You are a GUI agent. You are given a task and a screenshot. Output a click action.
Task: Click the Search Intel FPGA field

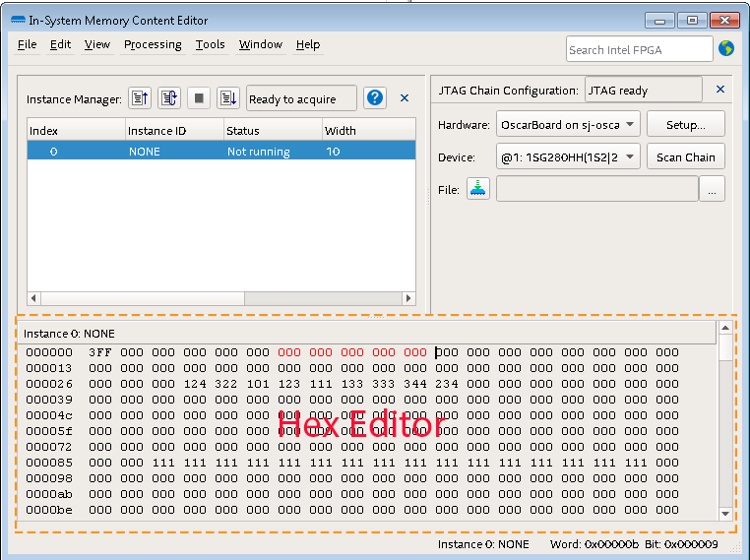pos(638,49)
